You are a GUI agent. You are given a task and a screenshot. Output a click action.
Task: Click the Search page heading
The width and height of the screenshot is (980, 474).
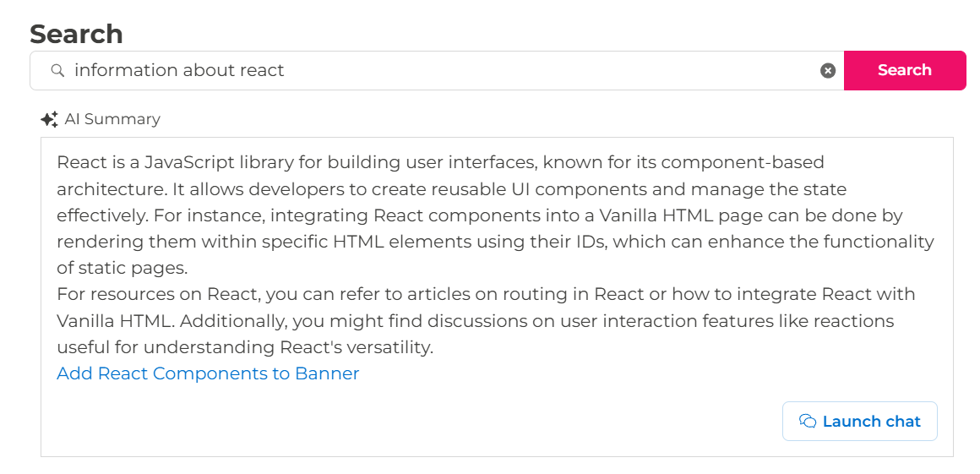pyautogui.click(x=76, y=34)
